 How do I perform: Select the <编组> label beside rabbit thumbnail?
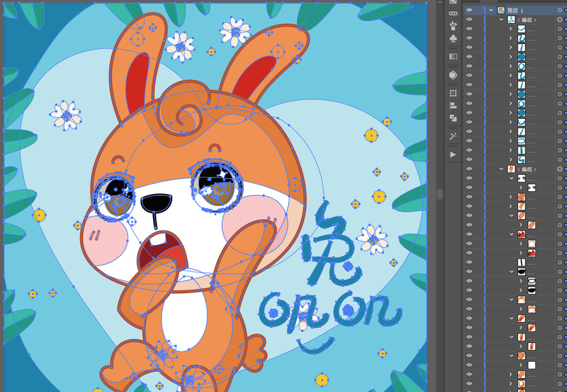(527, 169)
